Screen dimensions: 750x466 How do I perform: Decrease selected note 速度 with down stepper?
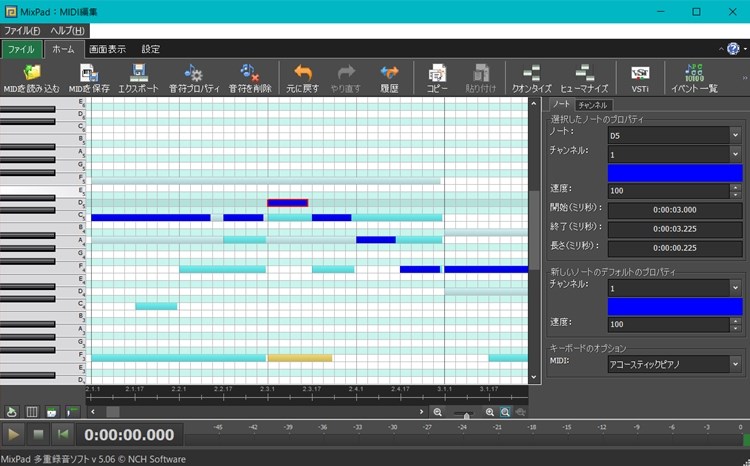(735, 194)
